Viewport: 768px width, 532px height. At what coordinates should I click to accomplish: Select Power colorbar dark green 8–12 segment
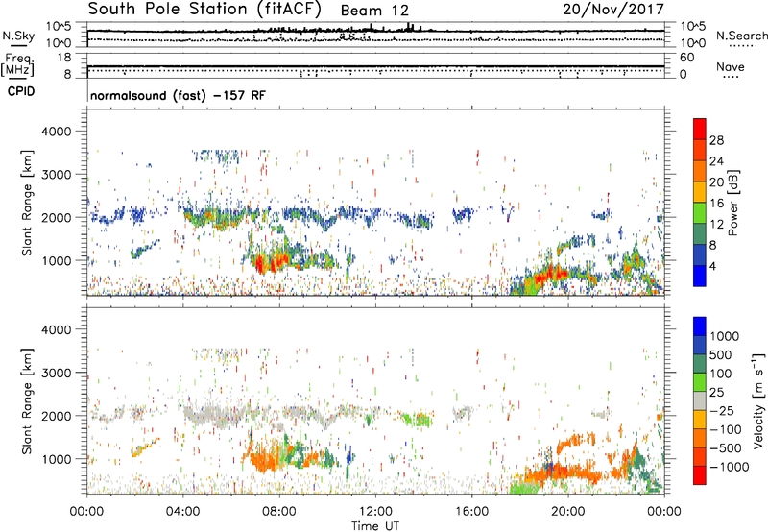(700, 234)
